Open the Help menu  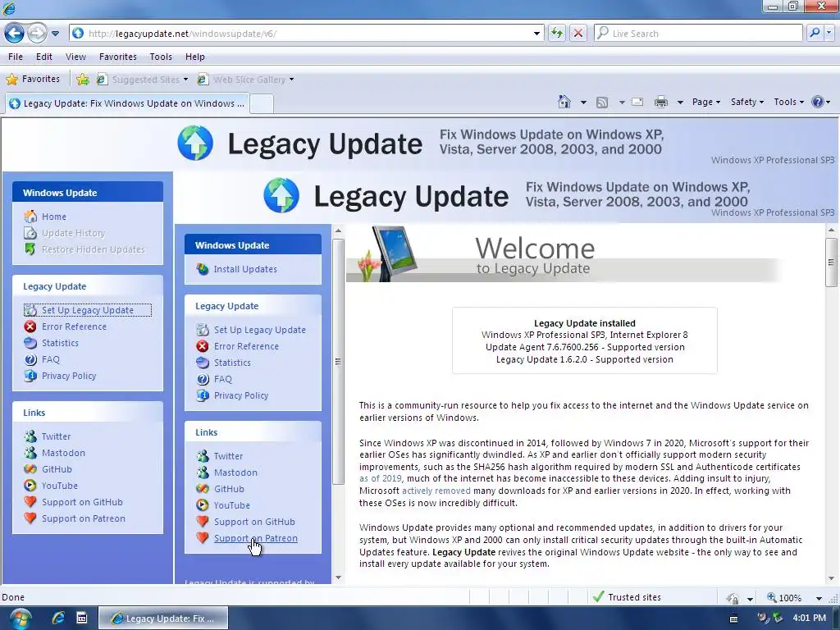[x=195, y=57]
